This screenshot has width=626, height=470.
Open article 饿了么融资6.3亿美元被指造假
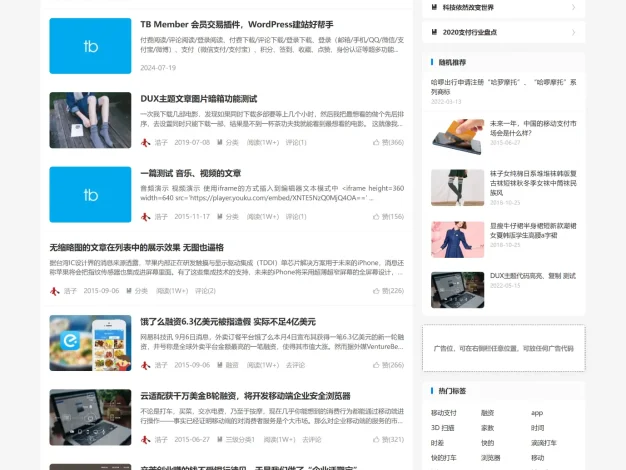pos(228,321)
